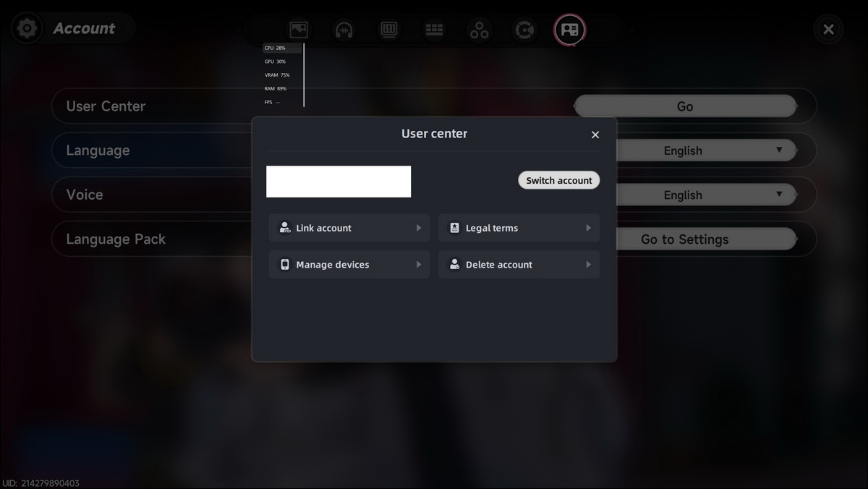Open Delete account option
Screen dimensions: 868x489
519,265
